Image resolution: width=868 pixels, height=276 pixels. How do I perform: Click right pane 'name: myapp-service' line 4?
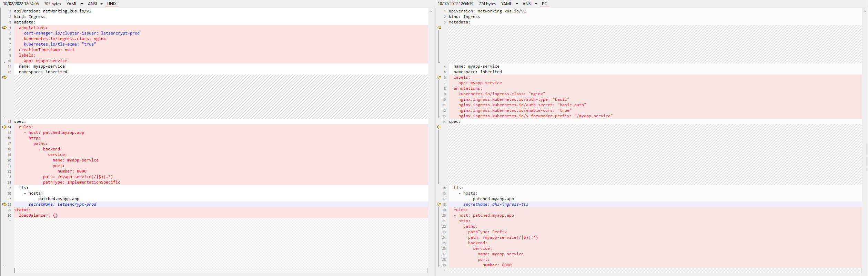click(476, 66)
